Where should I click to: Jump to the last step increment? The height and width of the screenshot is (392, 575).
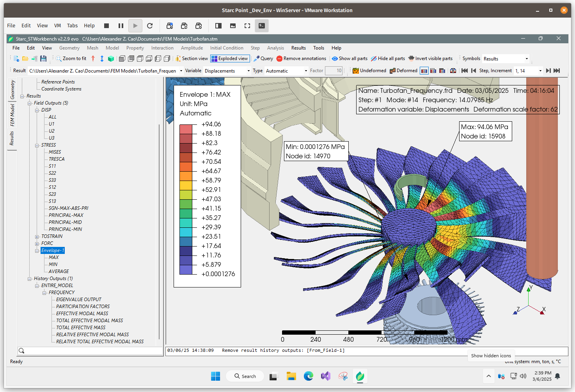pyautogui.click(x=557, y=71)
